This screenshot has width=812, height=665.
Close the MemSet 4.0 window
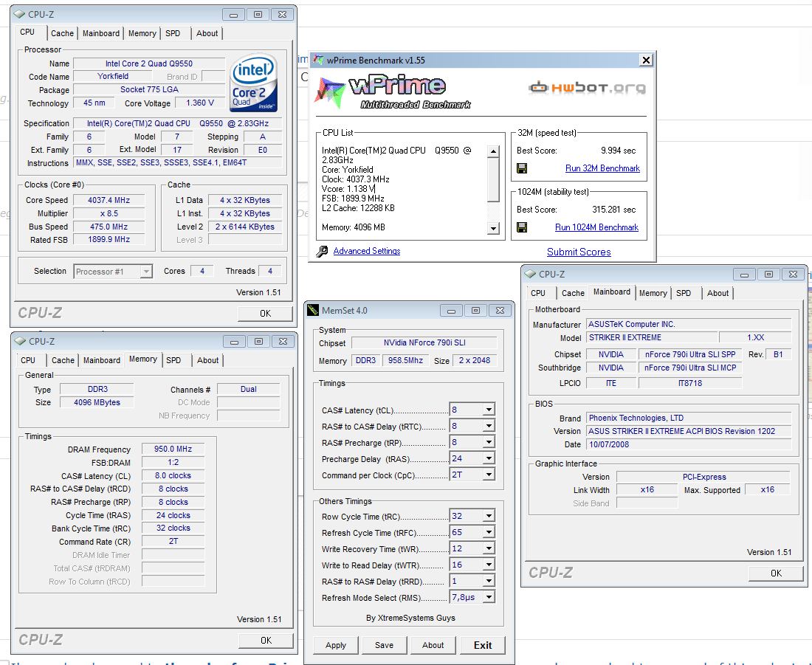[500, 310]
